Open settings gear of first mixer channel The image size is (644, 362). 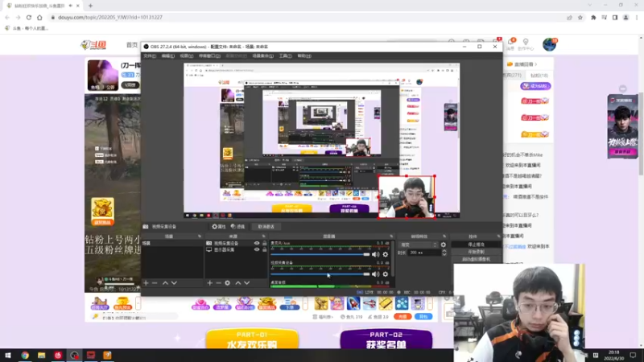(x=386, y=254)
